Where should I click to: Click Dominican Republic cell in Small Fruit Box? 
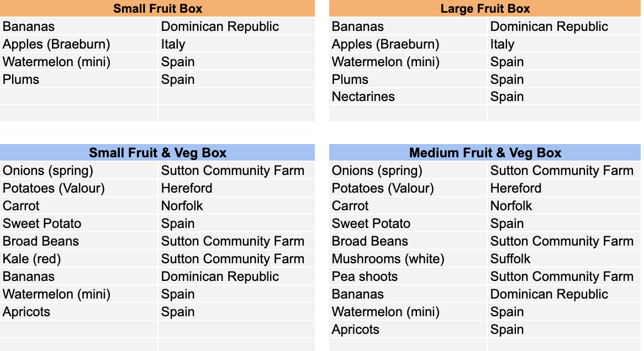tap(236, 26)
